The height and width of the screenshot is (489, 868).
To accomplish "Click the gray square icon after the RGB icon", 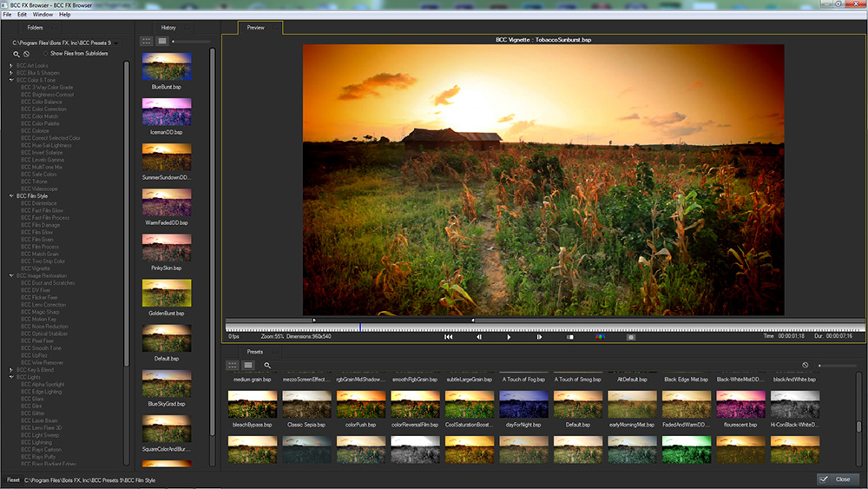I will point(630,337).
